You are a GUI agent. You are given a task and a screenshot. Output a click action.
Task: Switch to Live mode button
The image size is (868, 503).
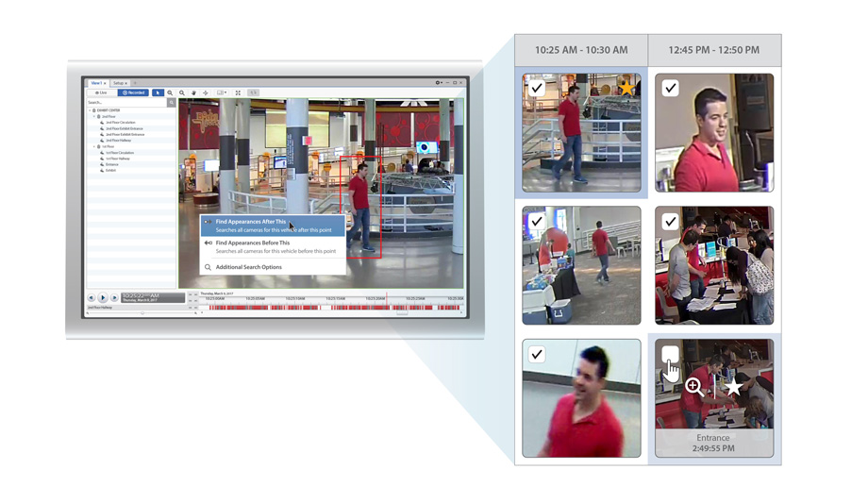[101, 92]
